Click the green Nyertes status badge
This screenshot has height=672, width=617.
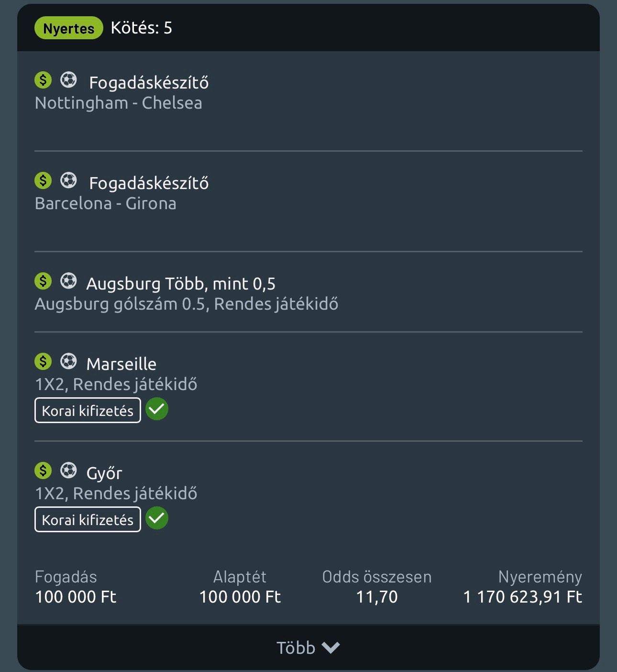[68, 28]
